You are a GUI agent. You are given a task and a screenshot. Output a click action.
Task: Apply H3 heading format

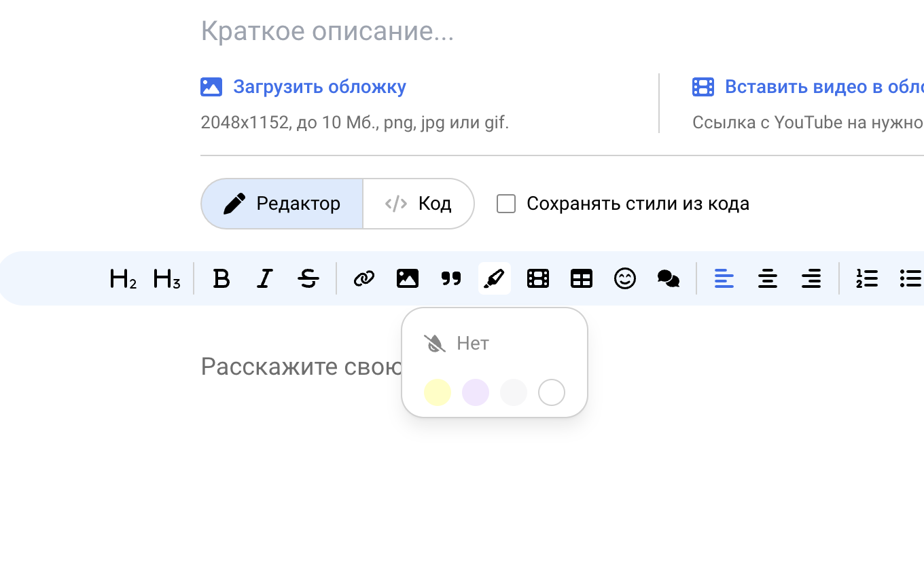(x=166, y=278)
